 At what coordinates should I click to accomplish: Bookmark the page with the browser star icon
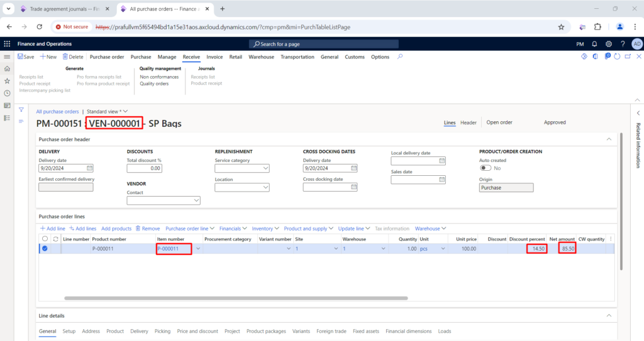point(561,27)
